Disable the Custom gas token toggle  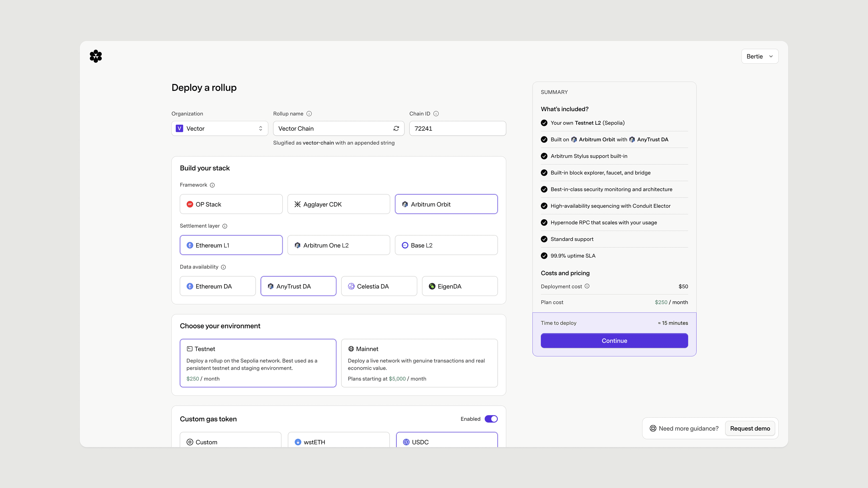point(491,419)
